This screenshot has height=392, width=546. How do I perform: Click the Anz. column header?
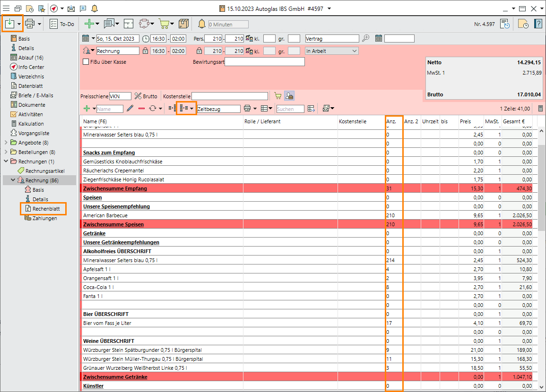click(392, 121)
